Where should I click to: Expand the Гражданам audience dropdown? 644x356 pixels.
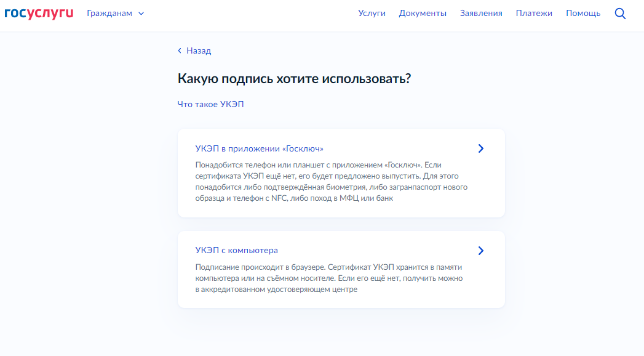[116, 14]
